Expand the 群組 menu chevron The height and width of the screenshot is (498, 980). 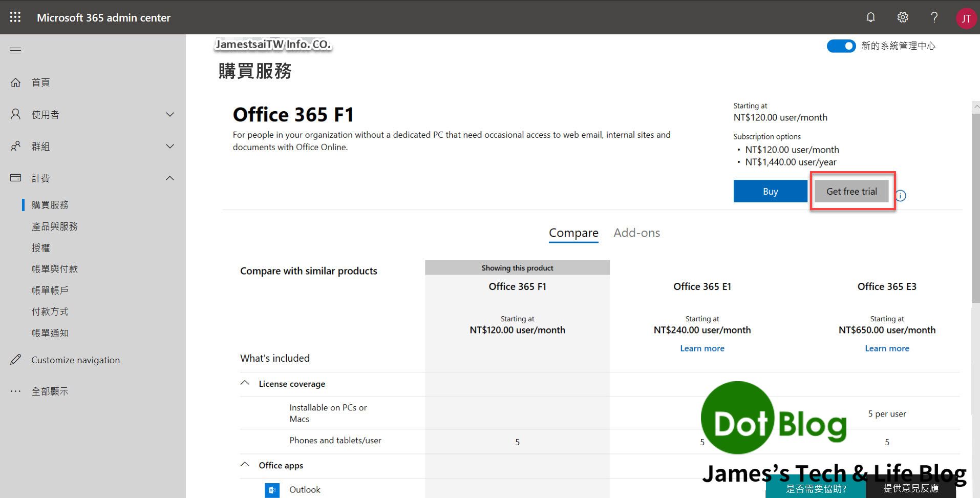tap(170, 146)
